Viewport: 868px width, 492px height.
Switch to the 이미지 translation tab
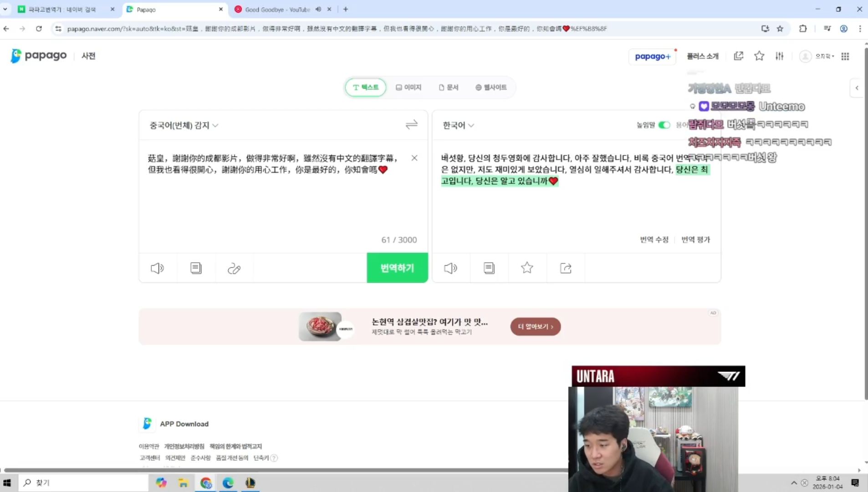408,87
